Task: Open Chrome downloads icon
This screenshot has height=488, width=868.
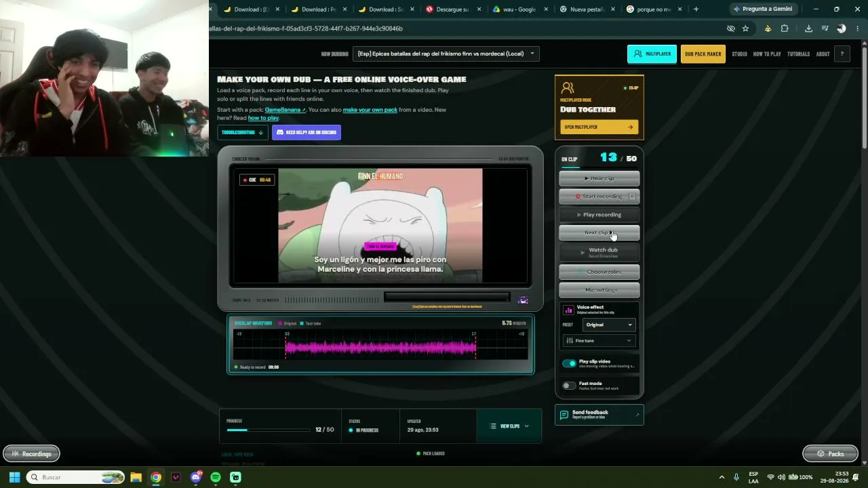Action: [x=808, y=28]
